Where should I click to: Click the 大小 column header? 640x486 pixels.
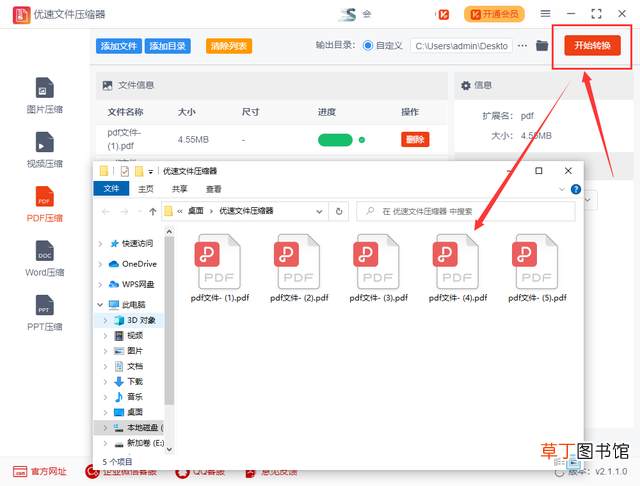click(x=187, y=112)
